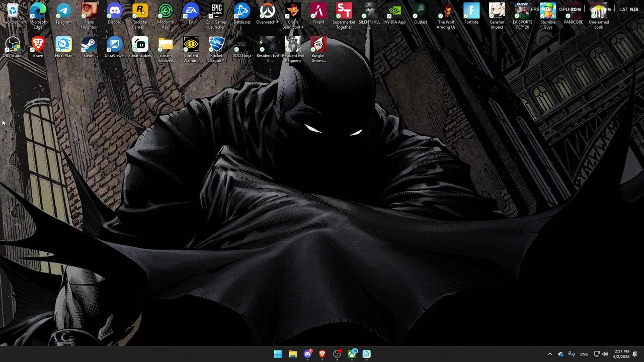Select the Stumble Guys desktop icon
This screenshot has height=362, width=644.
click(548, 16)
